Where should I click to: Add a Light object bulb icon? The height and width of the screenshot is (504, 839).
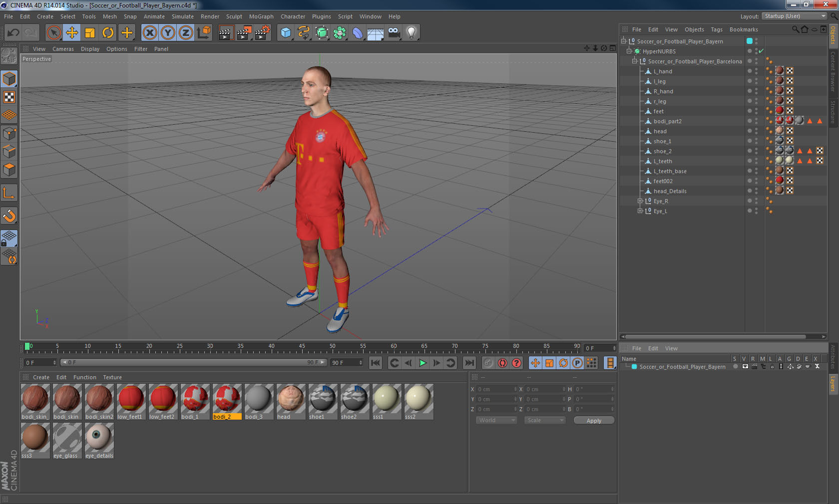(x=412, y=33)
